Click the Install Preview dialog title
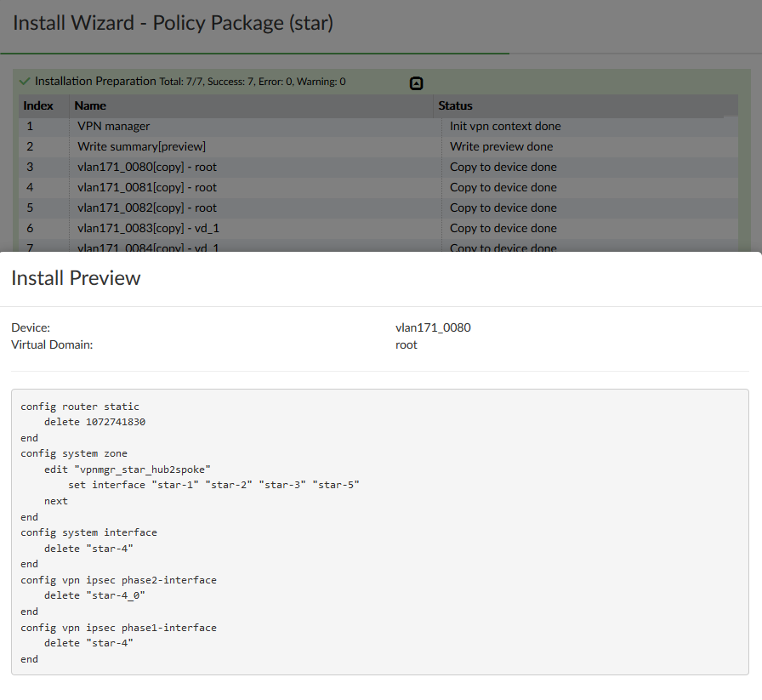762x700 pixels. [x=76, y=278]
